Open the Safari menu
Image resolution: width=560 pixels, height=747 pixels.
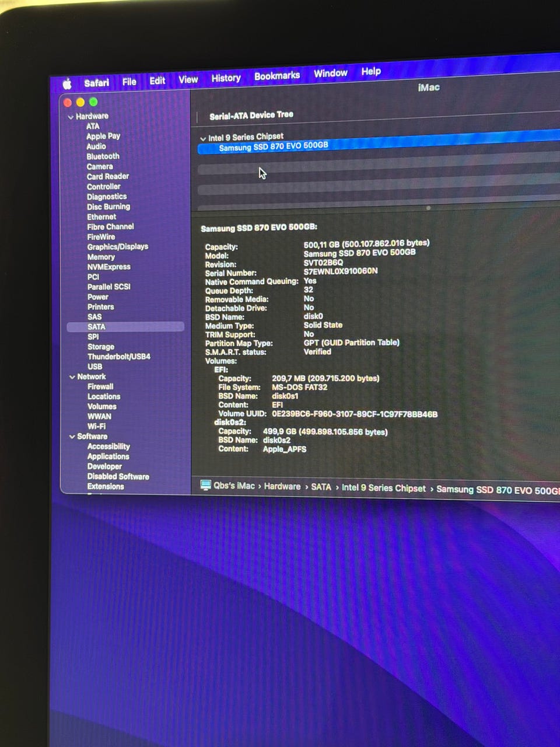96,83
